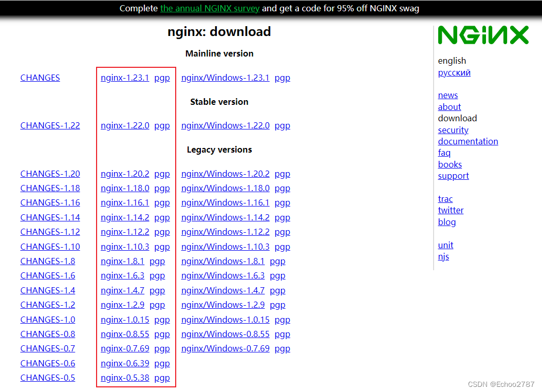The height and width of the screenshot is (392, 542).
Task: Download nginx-1.16.1 source
Action: pyautogui.click(x=125, y=202)
